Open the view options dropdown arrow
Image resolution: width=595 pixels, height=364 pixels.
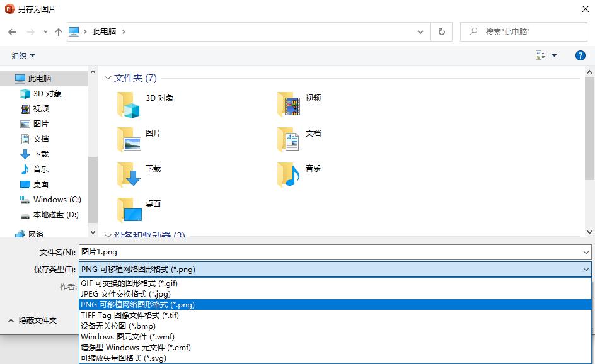[x=555, y=55]
